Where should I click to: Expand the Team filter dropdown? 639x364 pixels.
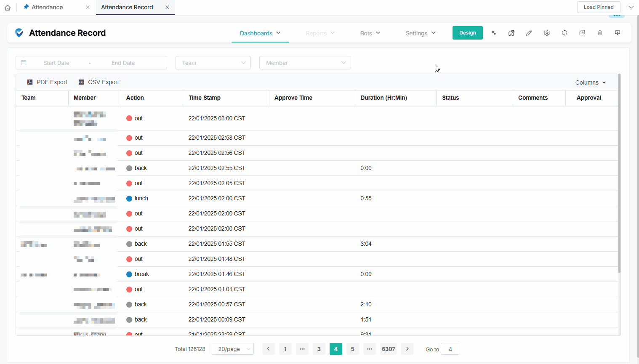coord(213,63)
